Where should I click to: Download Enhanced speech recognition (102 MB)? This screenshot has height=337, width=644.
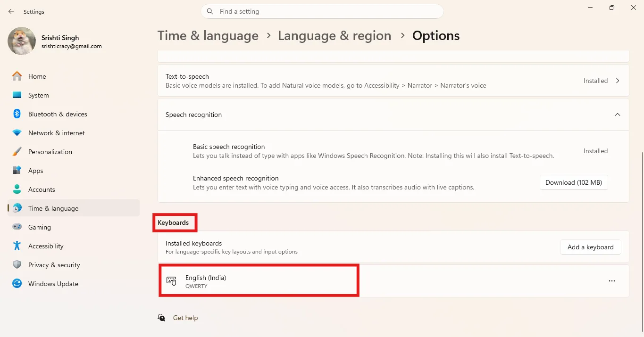point(574,182)
